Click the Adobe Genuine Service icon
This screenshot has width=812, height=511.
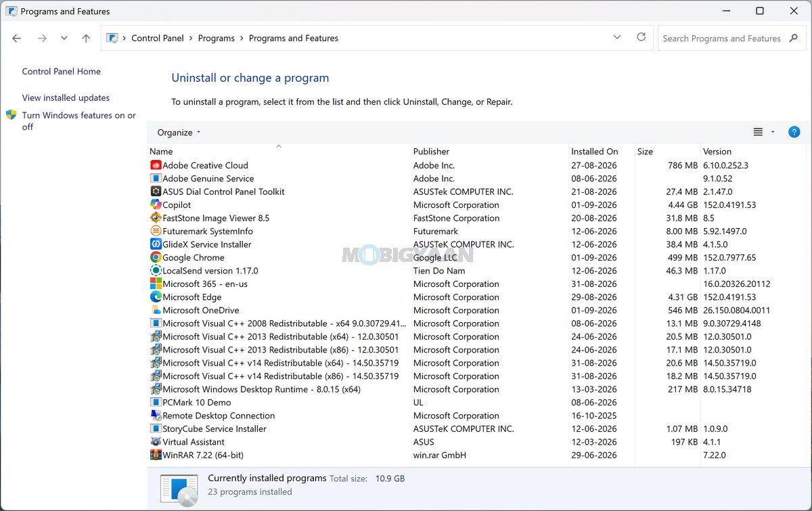(x=156, y=179)
